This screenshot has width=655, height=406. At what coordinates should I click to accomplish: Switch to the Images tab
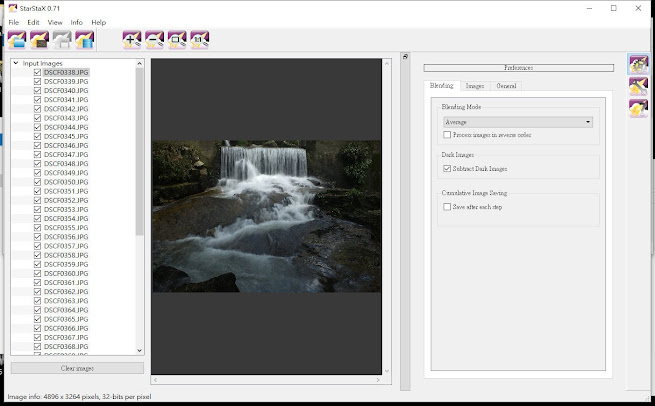tap(475, 86)
